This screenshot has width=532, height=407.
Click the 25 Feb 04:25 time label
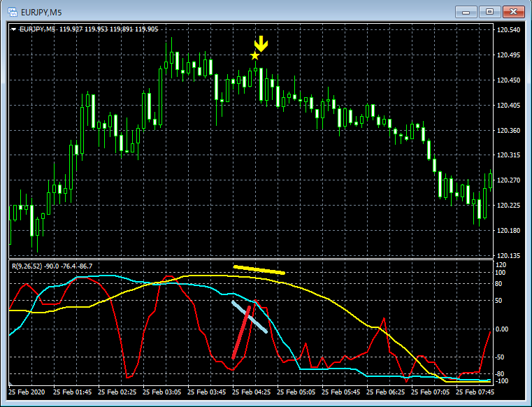pyautogui.click(x=252, y=392)
